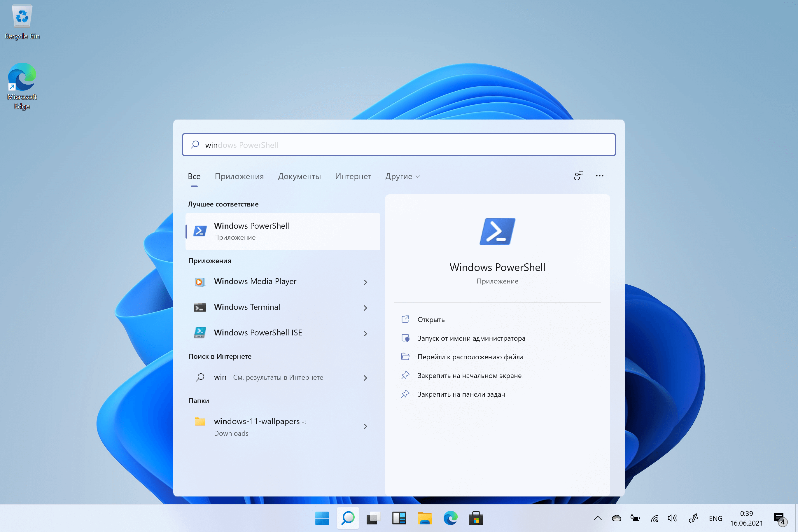Click the search input field
Image resolution: width=798 pixels, height=532 pixels.
(x=399, y=144)
